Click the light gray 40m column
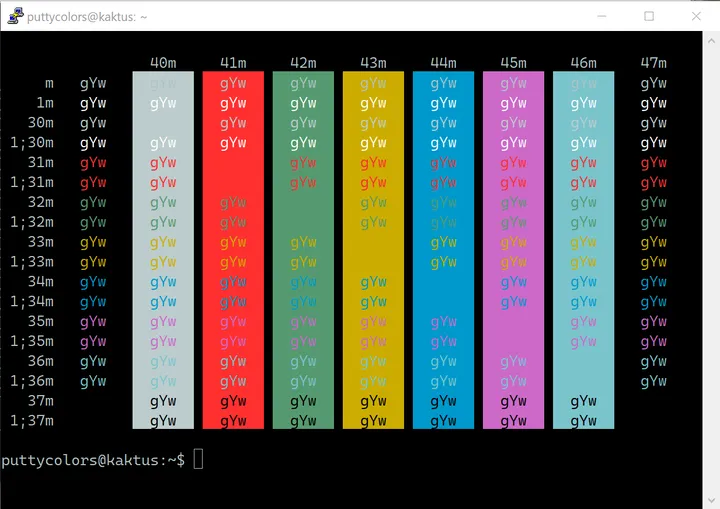 163,250
